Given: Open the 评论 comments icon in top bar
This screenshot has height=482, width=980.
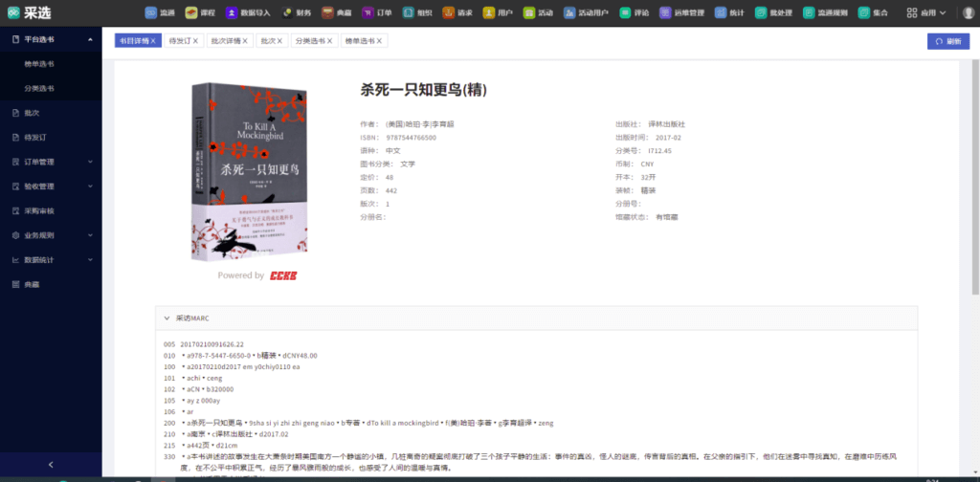Looking at the screenshot, I should coord(624,13).
